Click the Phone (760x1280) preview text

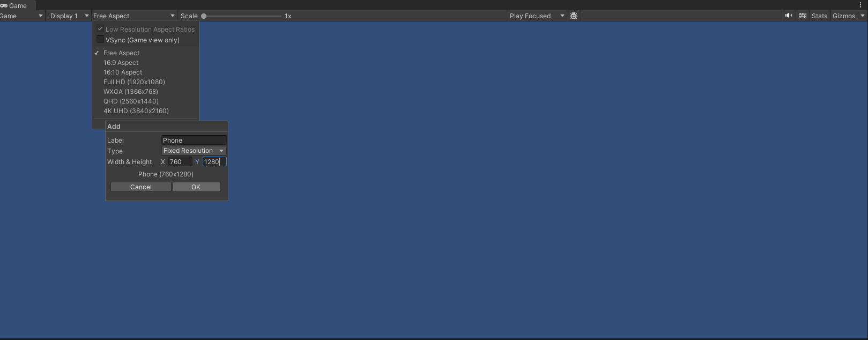coord(166,174)
